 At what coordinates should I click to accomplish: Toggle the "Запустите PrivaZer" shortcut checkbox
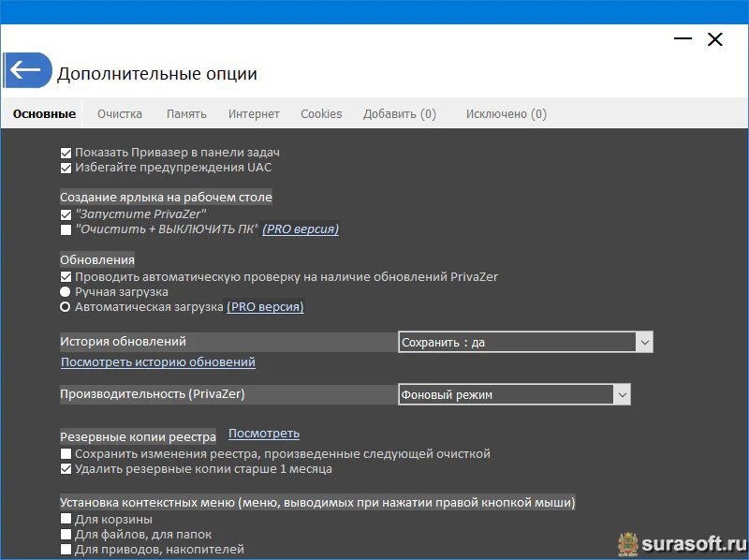coord(66,214)
